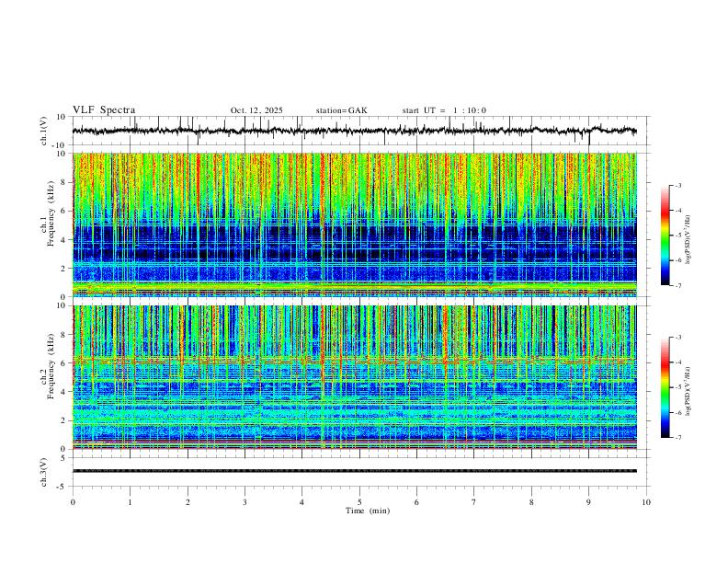The width and height of the screenshot is (728, 563).
Task: Click the ch.1 voltage waveform trace
Action: click(x=354, y=131)
